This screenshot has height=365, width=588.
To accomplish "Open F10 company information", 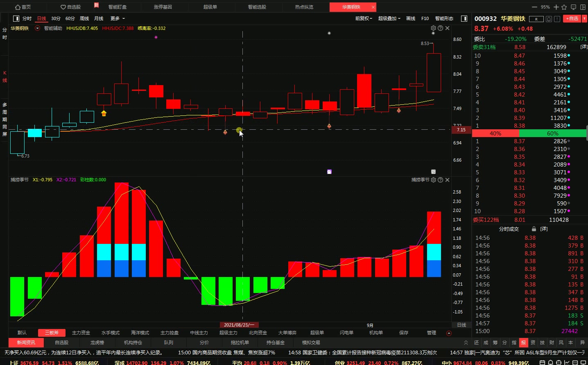I will [425, 18].
